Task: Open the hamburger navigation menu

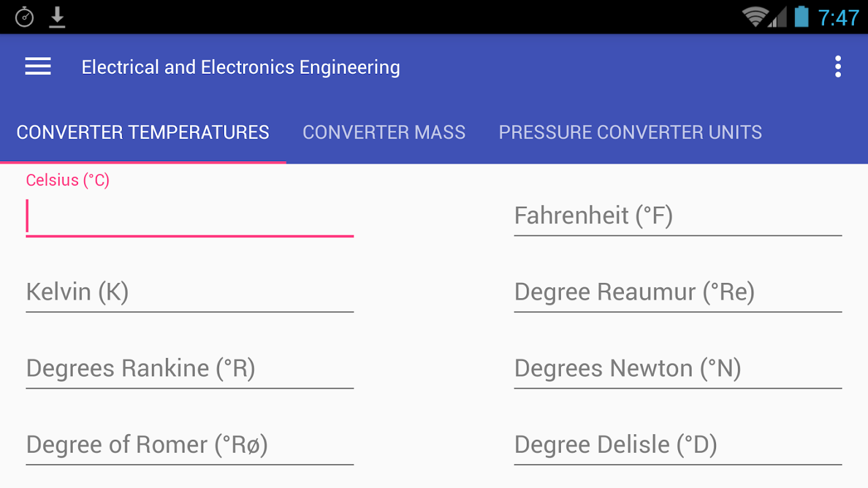Action: pos(38,66)
